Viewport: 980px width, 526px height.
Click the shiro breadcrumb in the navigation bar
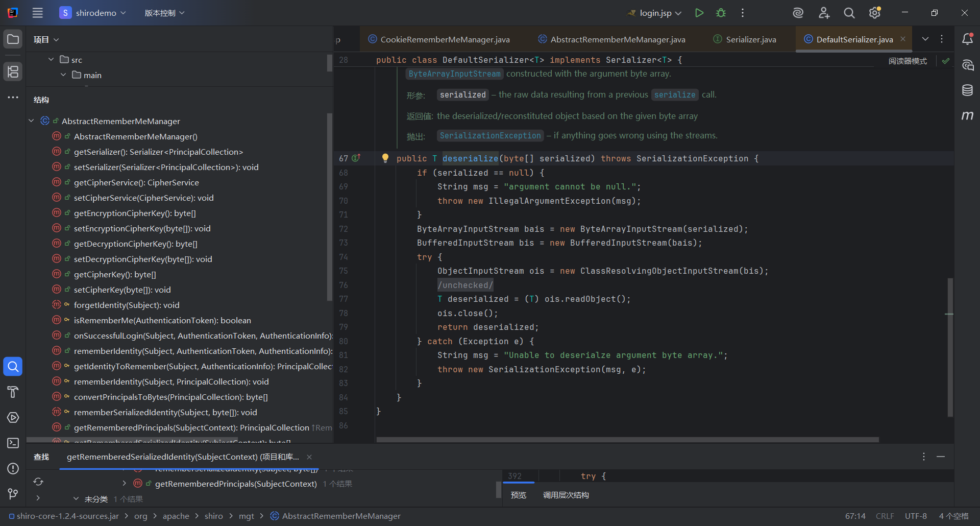213,516
